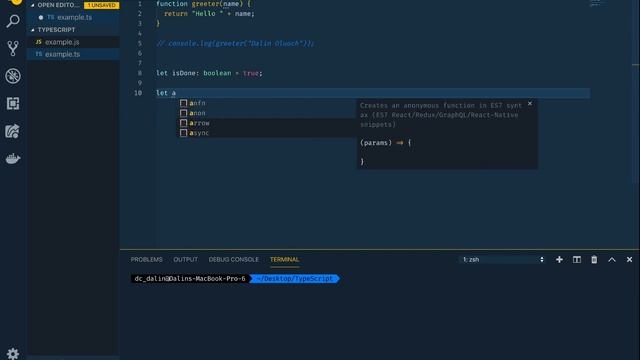Viewport: 640px width, 360px height.
Task: Kill terminal with trash icon
Action: point(594,260)
